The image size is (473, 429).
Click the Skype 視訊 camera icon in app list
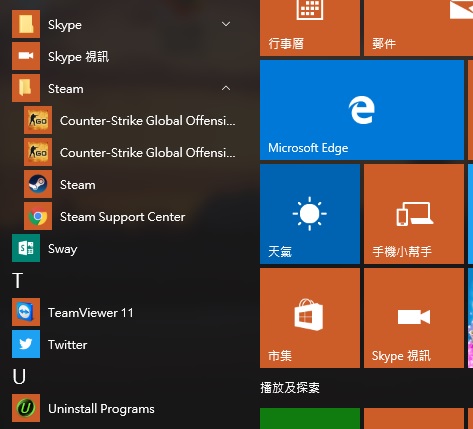pos(26,56)
